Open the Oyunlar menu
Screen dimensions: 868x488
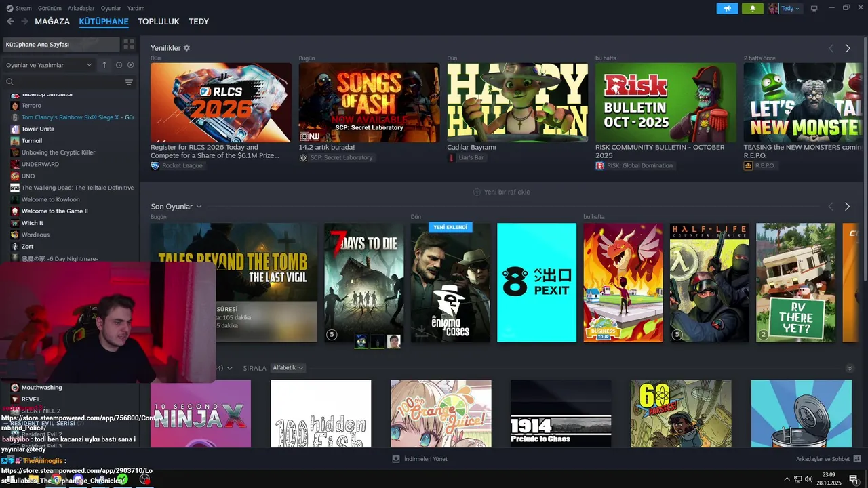[111, 8]
